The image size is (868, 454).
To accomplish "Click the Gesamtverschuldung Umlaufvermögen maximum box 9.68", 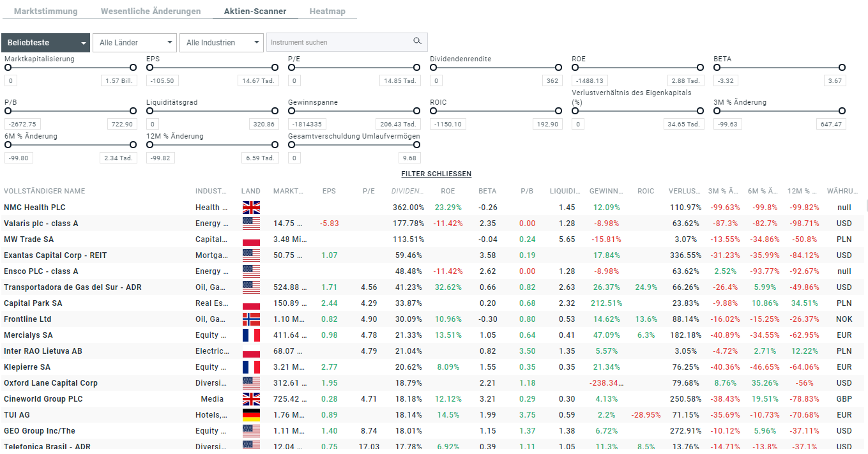I will point(409,158).
